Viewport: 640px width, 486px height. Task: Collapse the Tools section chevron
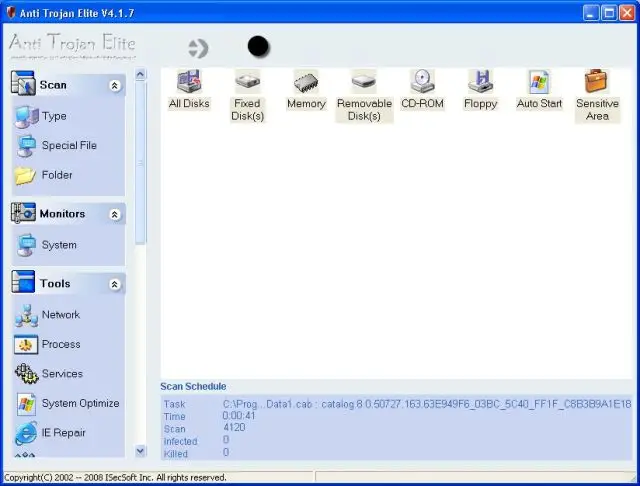tap(115, 284)
